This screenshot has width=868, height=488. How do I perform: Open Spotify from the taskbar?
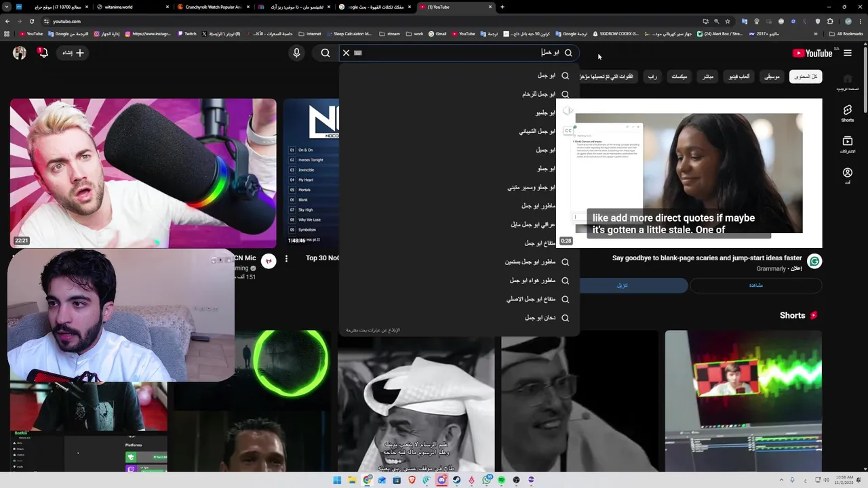(501, 480)
